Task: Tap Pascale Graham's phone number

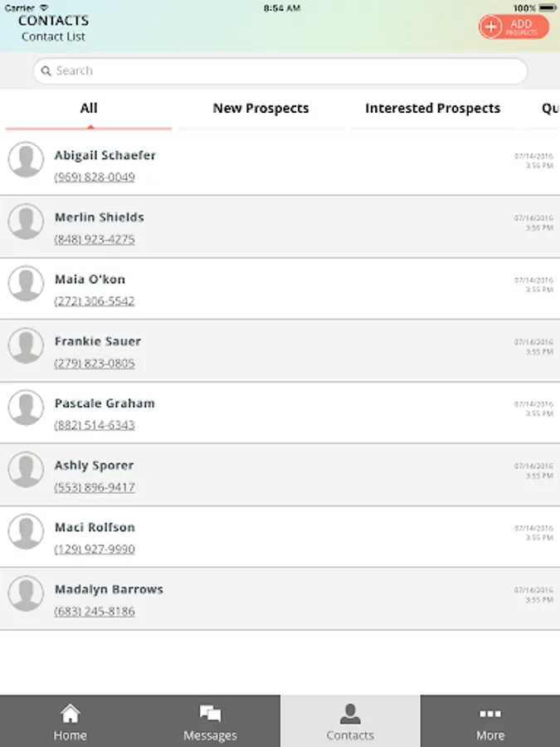Action: (95, 425)
